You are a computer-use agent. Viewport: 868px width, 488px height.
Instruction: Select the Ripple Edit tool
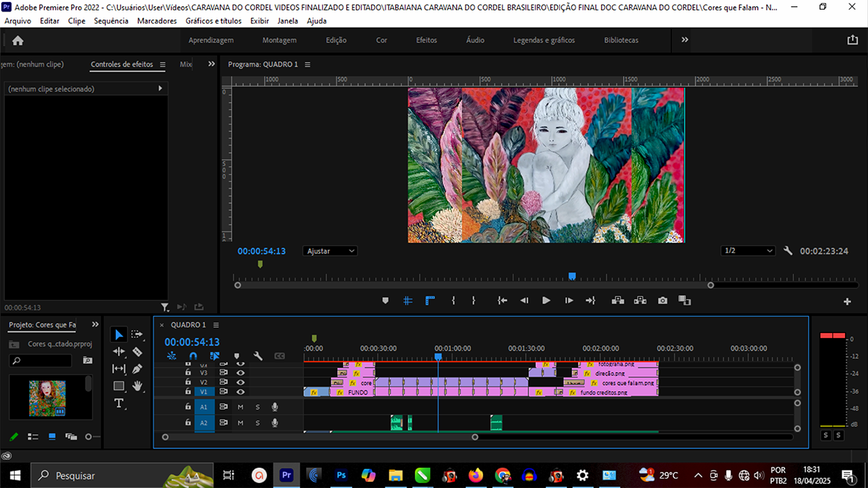click(x=119, y=352)
